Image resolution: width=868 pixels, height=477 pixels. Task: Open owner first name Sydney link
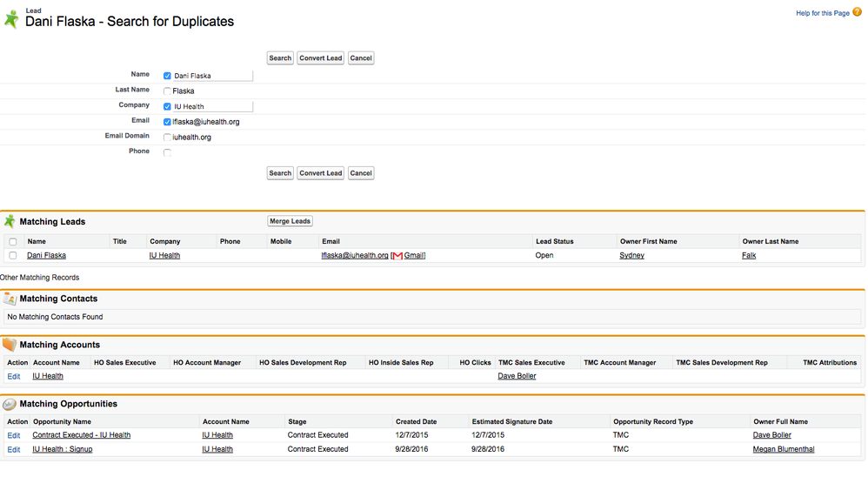click(631, 255)
